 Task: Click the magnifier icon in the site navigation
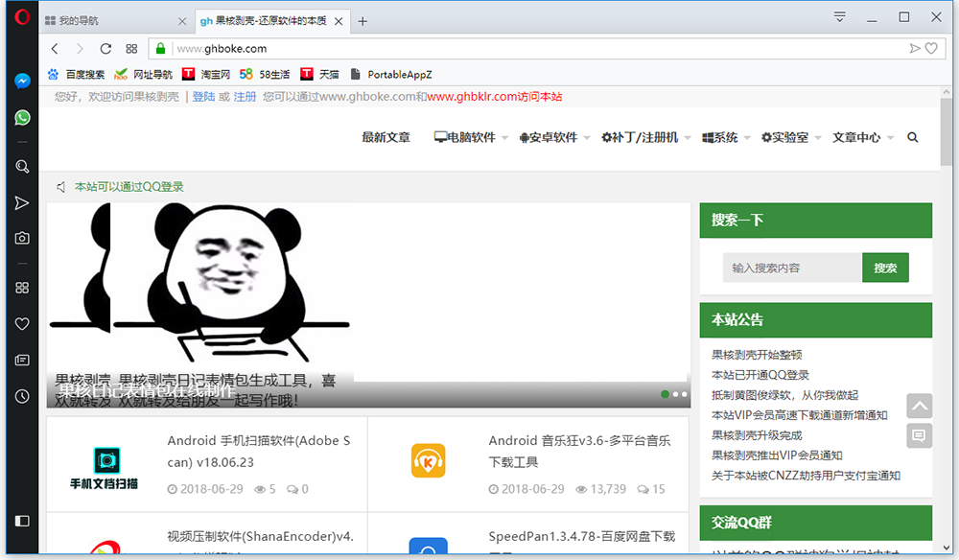click(912, 137)
